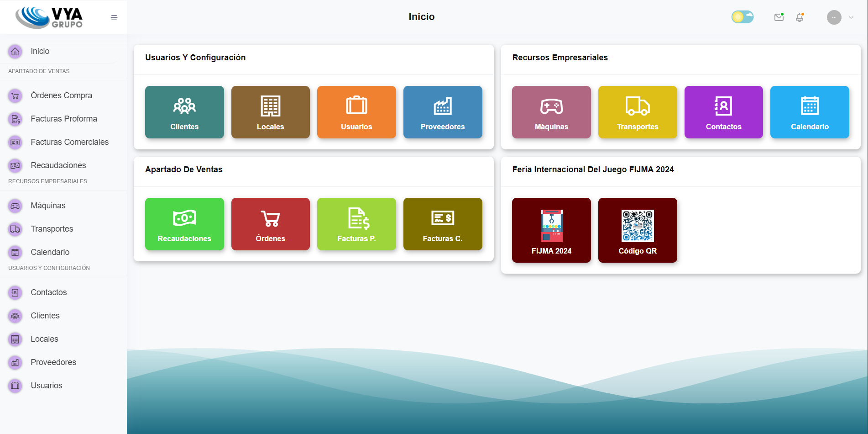Toggle the light/dark theme switch
The height and width of the screenshot is (434, 868).
coord(742,16)
